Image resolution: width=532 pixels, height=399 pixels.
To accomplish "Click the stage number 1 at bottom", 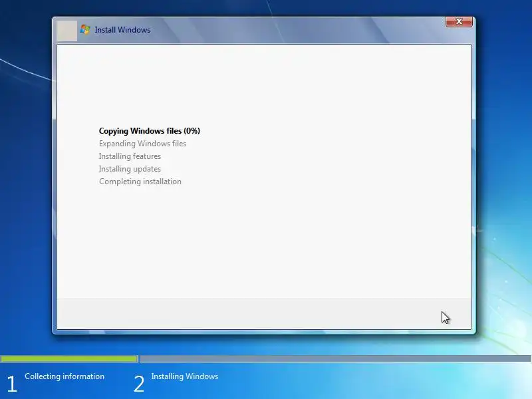I will 12,384.
